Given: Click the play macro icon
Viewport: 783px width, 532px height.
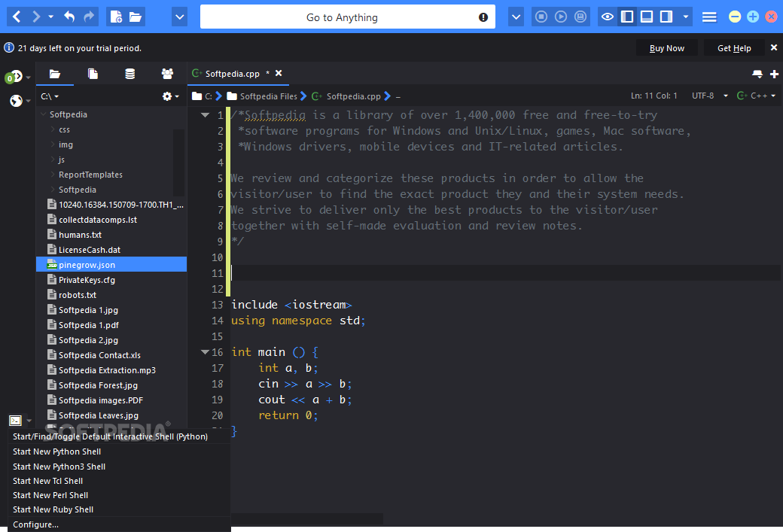Looking at the screenshot, I should click(561, 17).
